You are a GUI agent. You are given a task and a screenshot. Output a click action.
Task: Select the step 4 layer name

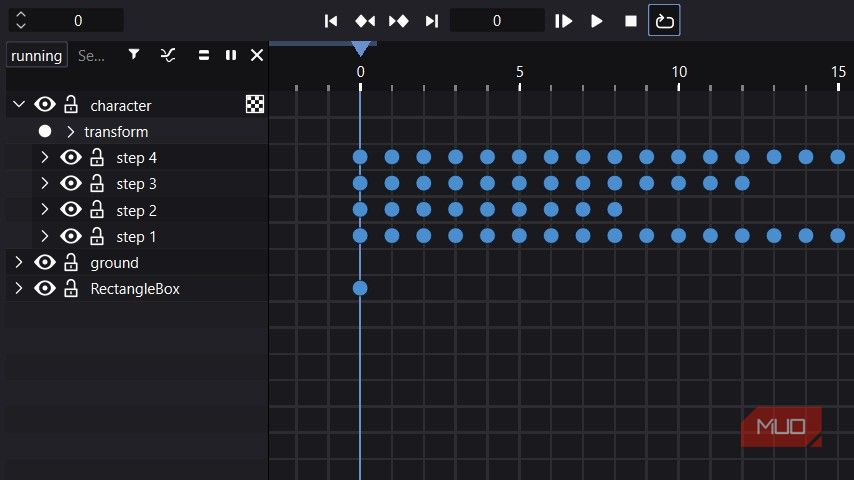click(x=136, y=158)
